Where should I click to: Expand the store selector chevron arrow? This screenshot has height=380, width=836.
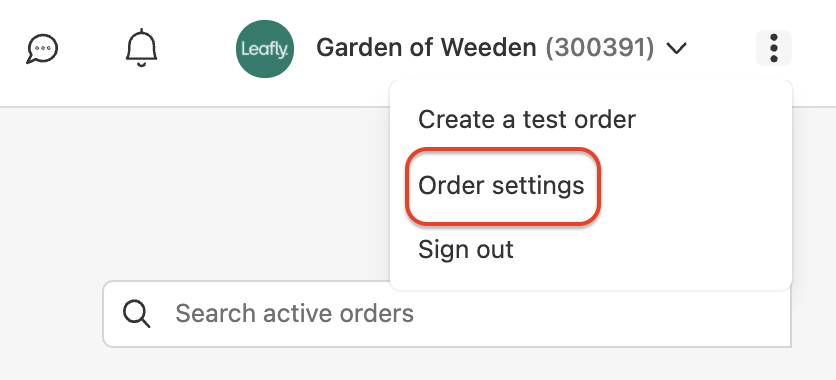676,49
